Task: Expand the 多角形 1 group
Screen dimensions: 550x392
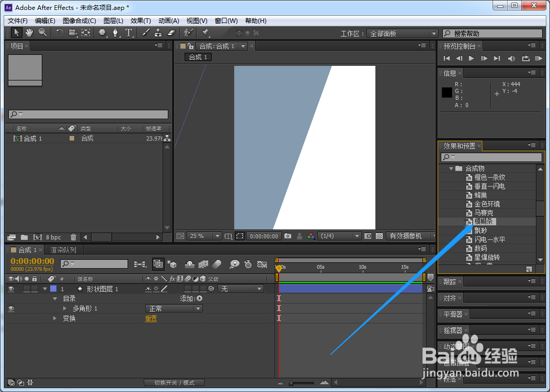Action: [65, 308]
